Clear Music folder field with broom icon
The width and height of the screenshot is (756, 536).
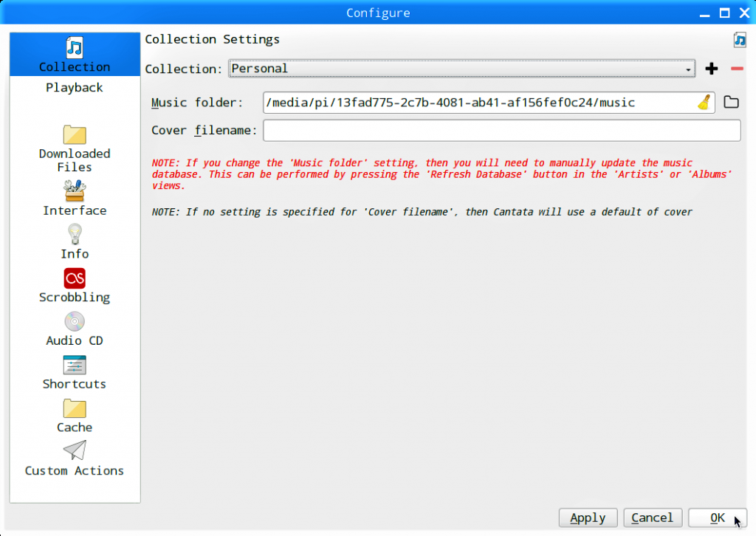(704, 103)
